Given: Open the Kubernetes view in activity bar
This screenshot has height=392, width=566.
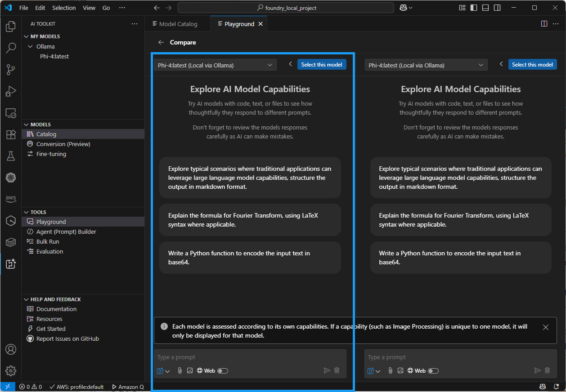Looking at the screenshot, I should [11, 178].
